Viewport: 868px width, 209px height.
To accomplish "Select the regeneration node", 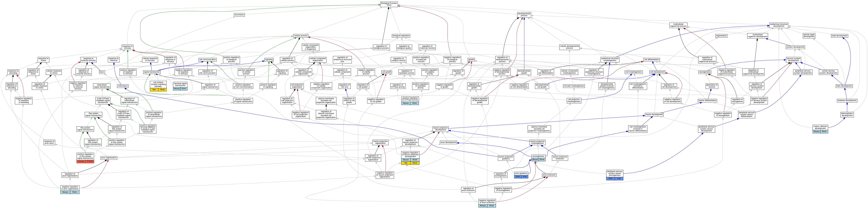I will tap(721, 36).
